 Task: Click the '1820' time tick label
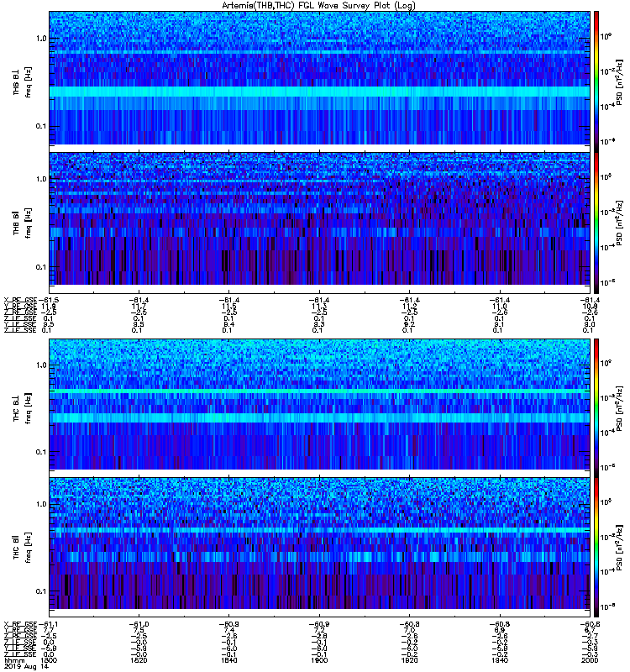(x=139, y=660)
